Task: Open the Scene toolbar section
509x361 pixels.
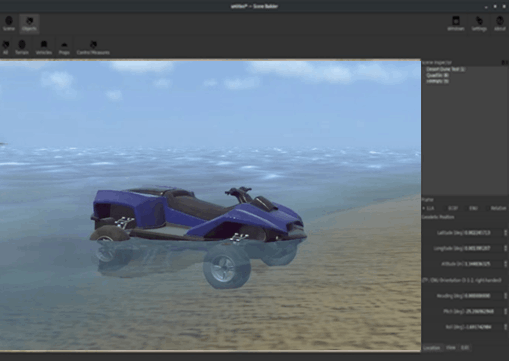Action: [x=9, y=24]
